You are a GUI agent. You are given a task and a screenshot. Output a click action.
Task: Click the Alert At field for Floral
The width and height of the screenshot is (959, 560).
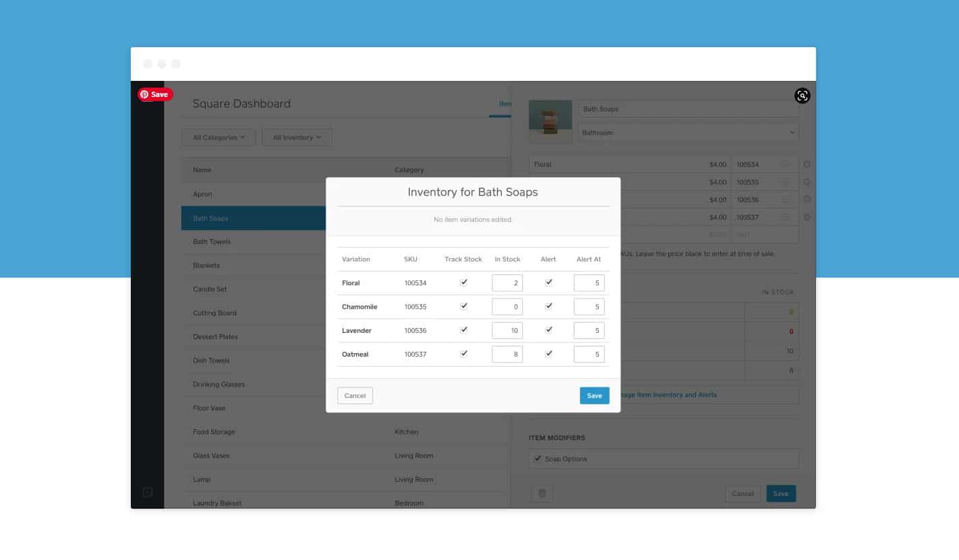tap(589, 283)
